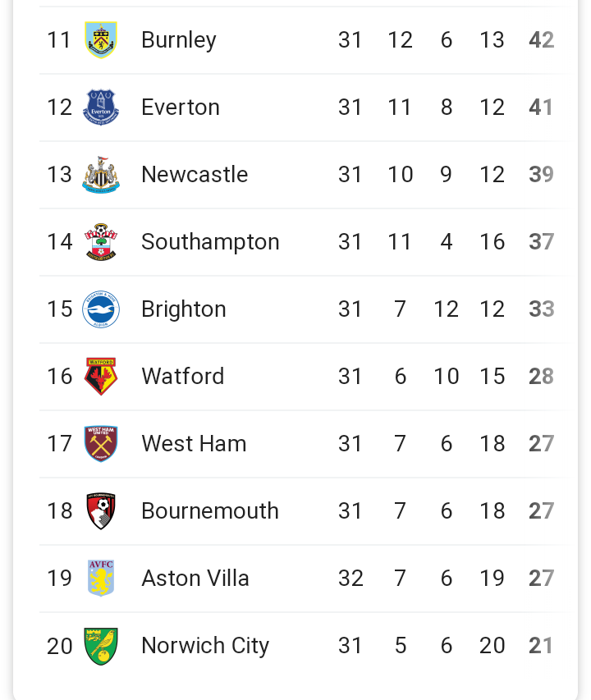Click the Bournemouth club crest
The image size is (591, 700).
(x=101, y=511)
